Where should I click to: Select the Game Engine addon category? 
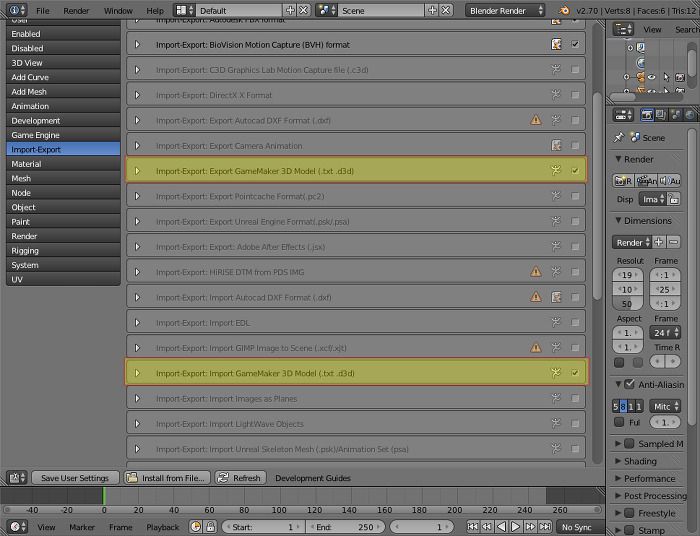pos(63,135)
